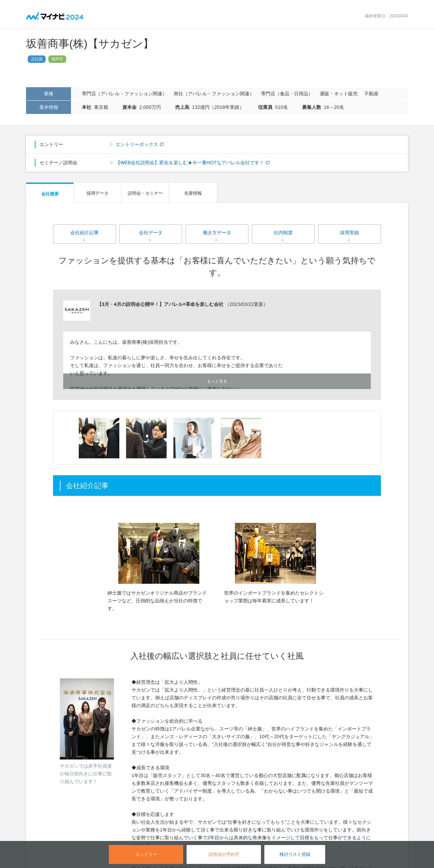The width and height of the screenshot is (434, 868).
Task: Click the three staff members photo
Action: coord(87,719)
